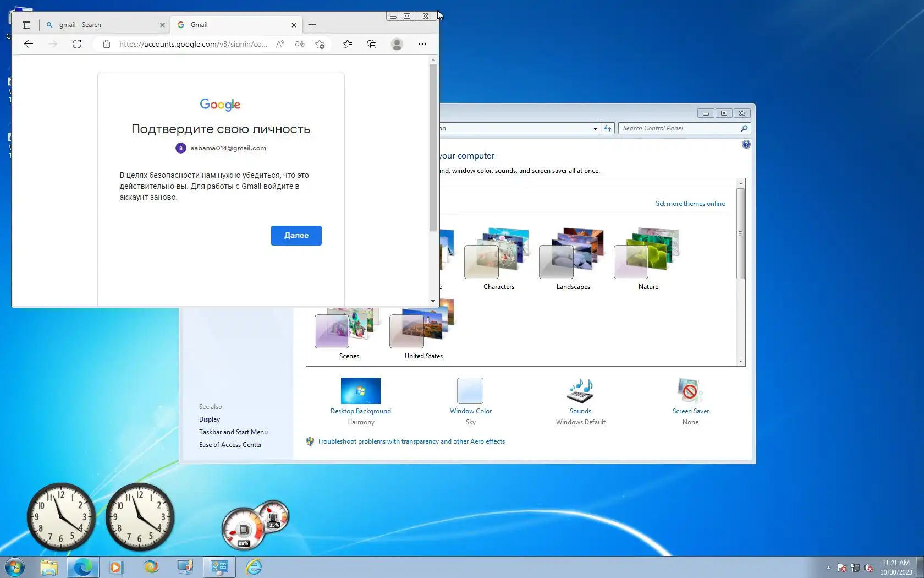The image size is (924, 578).
Task: Open Taskbar and Start Menu link
Action: pyautogui.click(x=233, y=432)
